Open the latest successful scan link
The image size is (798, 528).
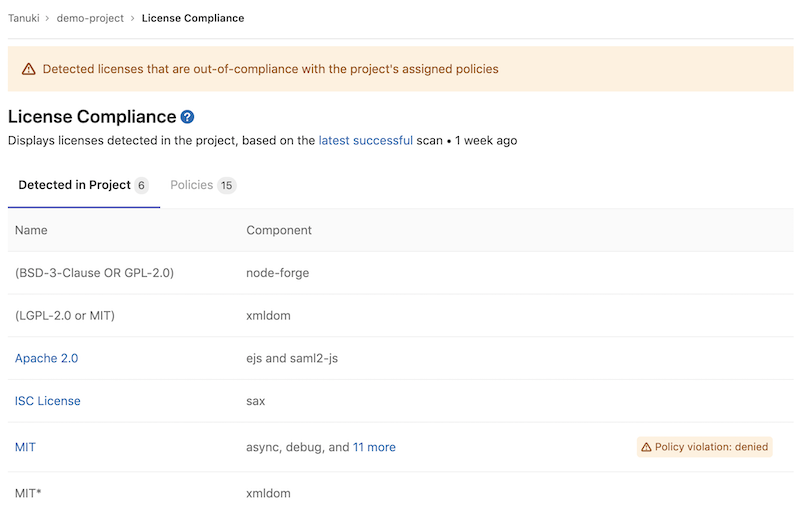365,141
